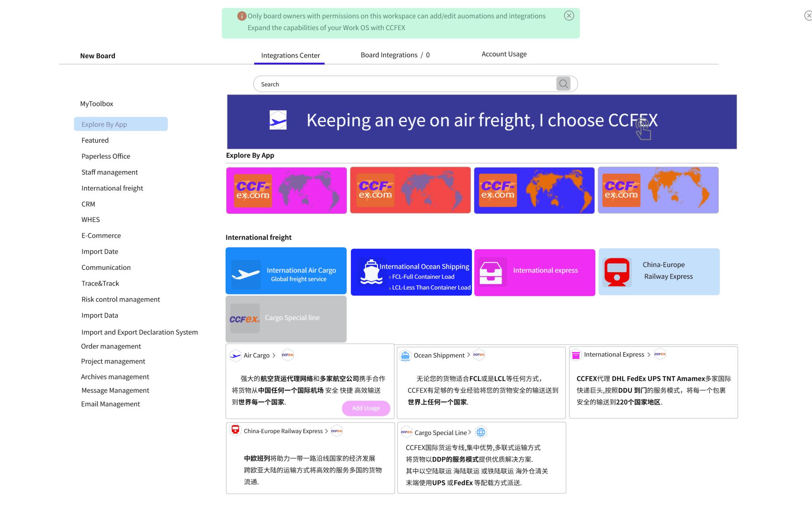Select Featured in sidebar
Image resolution: width=812 pixels, height=508 pixels.
(95, 140)
